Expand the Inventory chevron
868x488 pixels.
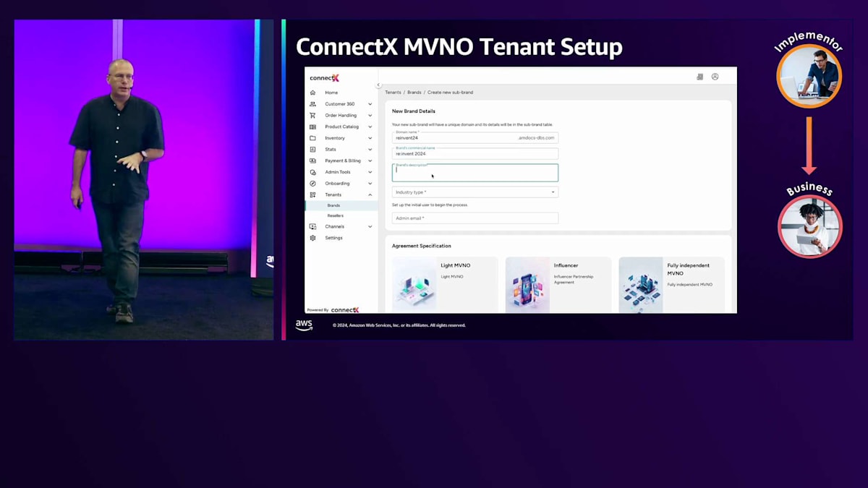tap(370, 138)
